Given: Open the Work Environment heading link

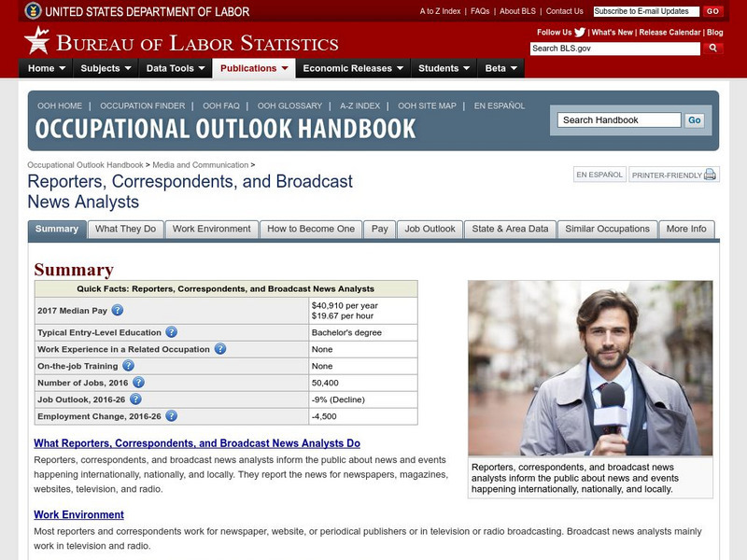Looking at the screenshot, I should (78, 514).
